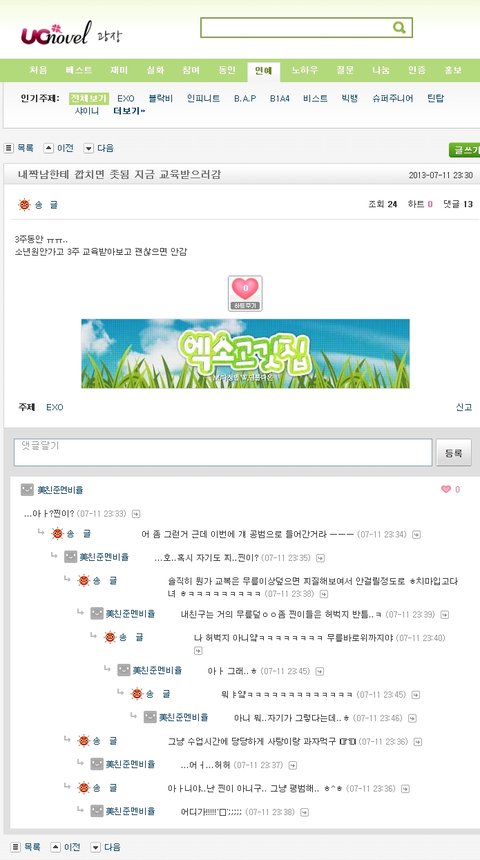Open the 베스트 tab
The width and height of the screenshot is (480, 860).
[79, 70]
